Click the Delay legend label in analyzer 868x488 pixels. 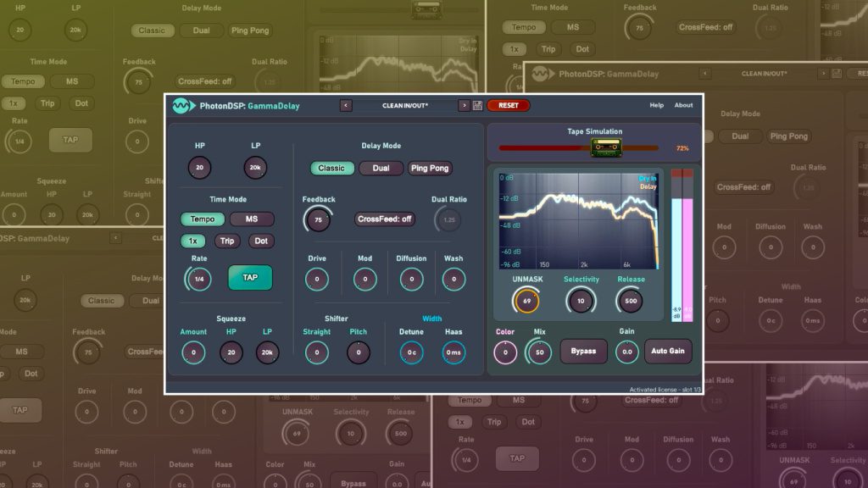point(648,187)
